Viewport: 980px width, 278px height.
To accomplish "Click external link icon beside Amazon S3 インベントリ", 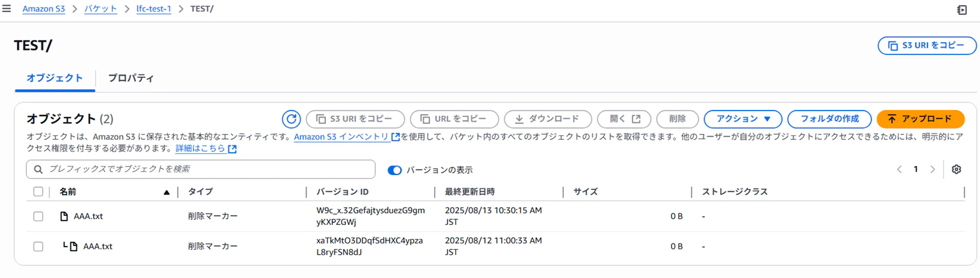I will [396, 137].
